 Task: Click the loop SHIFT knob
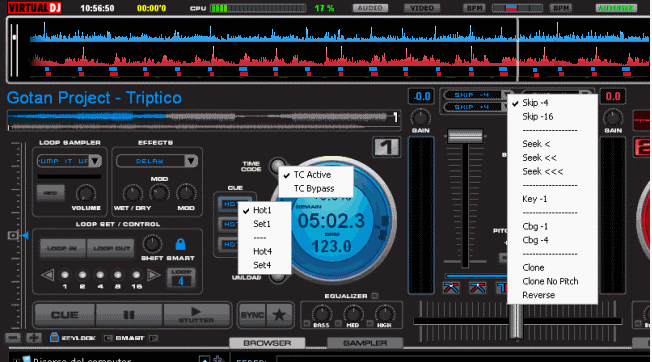pyautogui.click(x=152, y=244)
